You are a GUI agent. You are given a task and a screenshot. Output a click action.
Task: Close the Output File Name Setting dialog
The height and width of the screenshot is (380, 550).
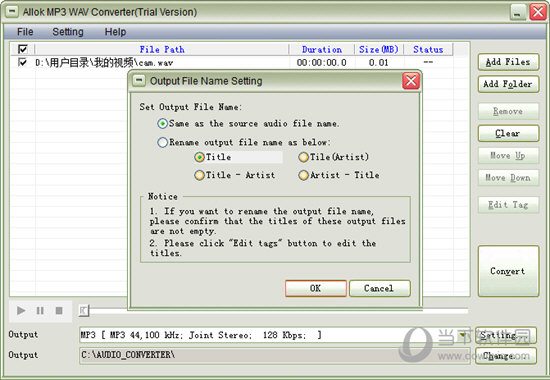(411, 81)
